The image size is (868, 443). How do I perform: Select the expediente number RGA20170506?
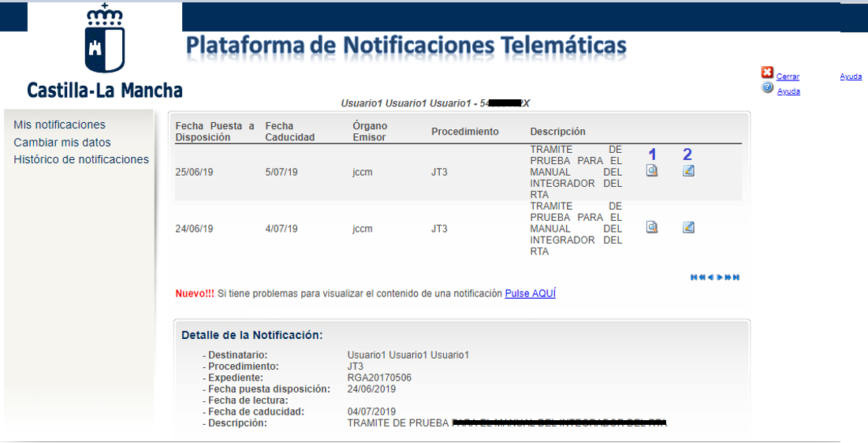(379, 378)
